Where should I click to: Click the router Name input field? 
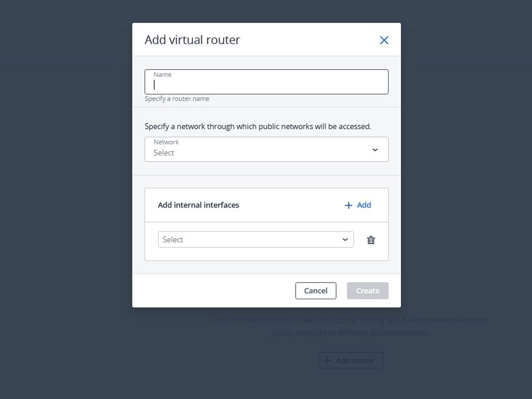266,85
